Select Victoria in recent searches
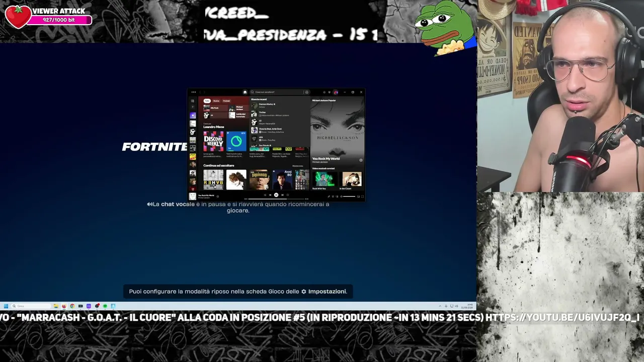The image size is (644, 362). point(279,130)
